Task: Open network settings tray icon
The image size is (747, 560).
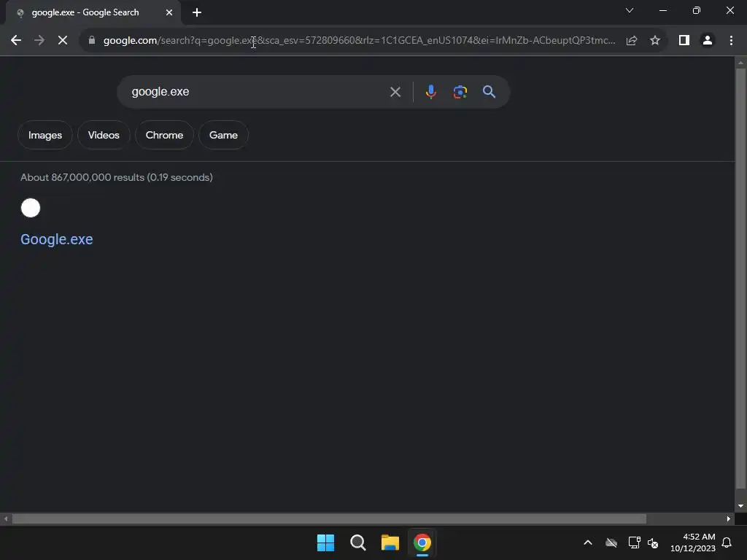Action: [634, 542]
